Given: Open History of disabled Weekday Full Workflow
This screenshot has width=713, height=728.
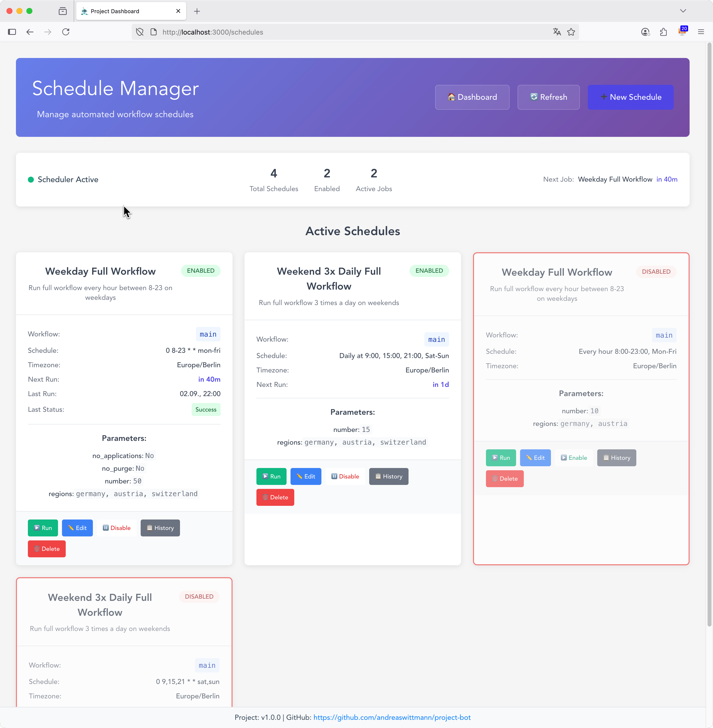Looking at the screenshot, I should pyautogui.click(x=616, y=458).
